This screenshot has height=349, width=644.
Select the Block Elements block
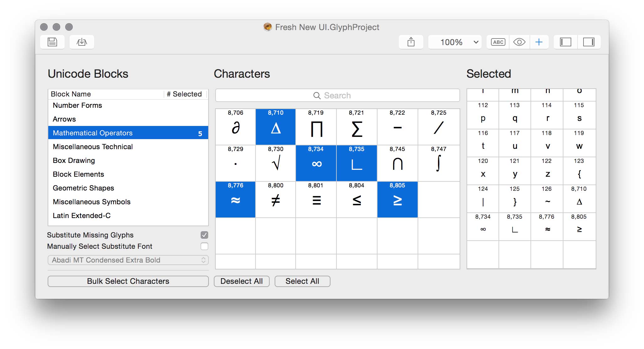tap(128, 174)
